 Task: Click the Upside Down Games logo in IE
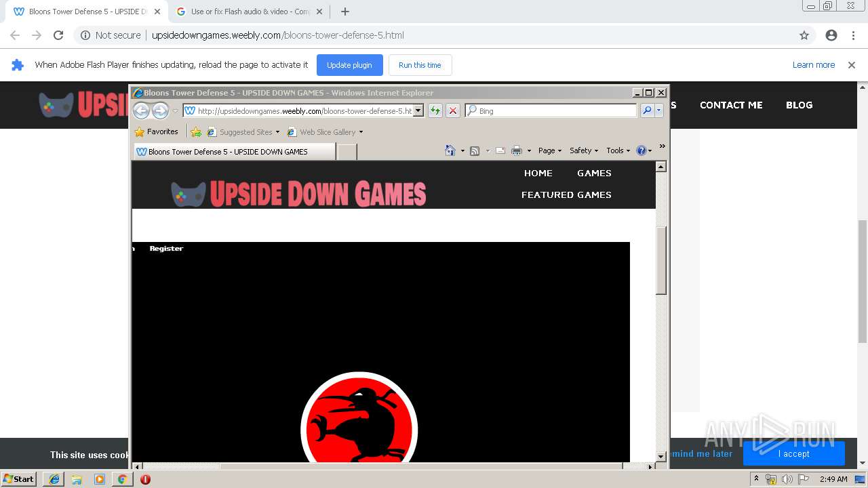298,194
